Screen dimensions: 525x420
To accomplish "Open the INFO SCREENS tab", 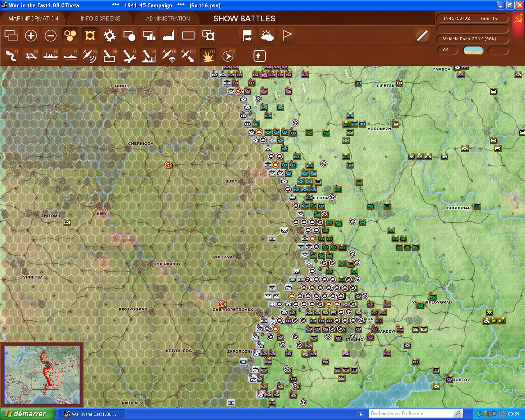I will 100,18.
